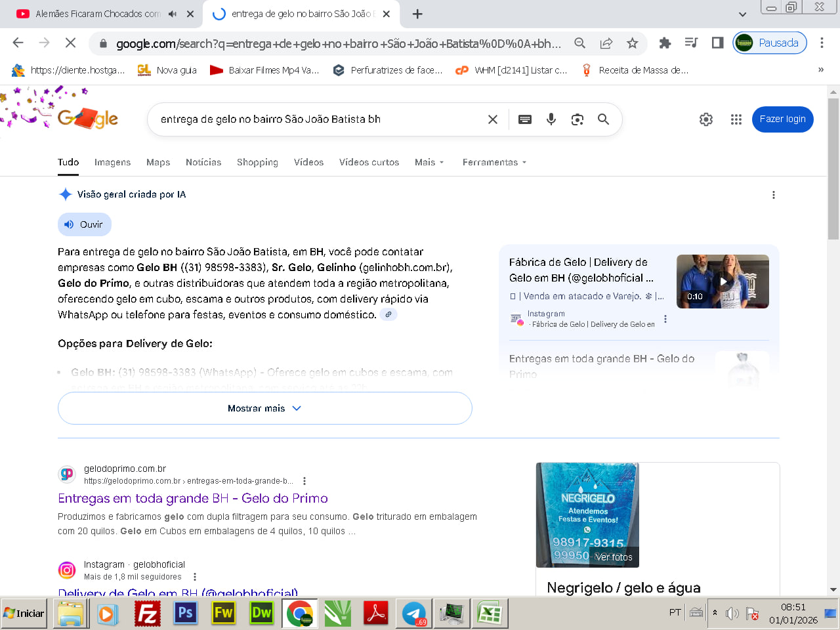Image resolution: width=840 pixels, height=630 pixels.
Task: Open Chrome extensions puzzle icon
Action: (x=665, y=43)
